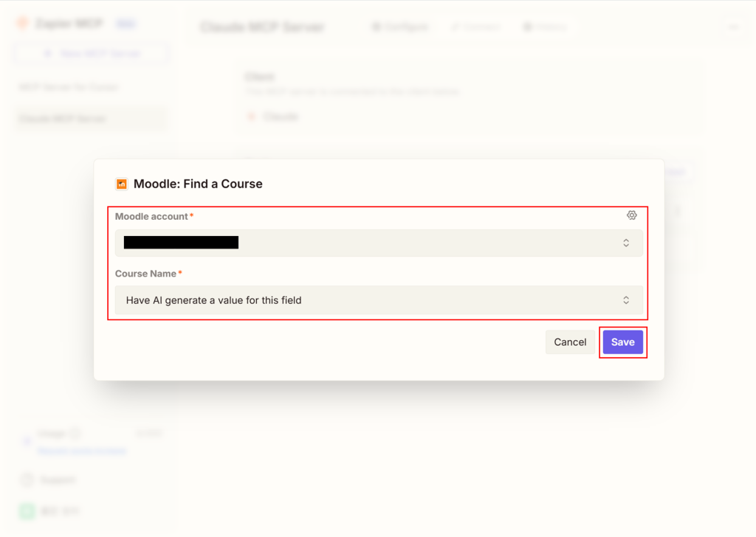This screenshot has width=756, height=537.
Task: Switch to the Configure tab
Action: coord(399,27)
